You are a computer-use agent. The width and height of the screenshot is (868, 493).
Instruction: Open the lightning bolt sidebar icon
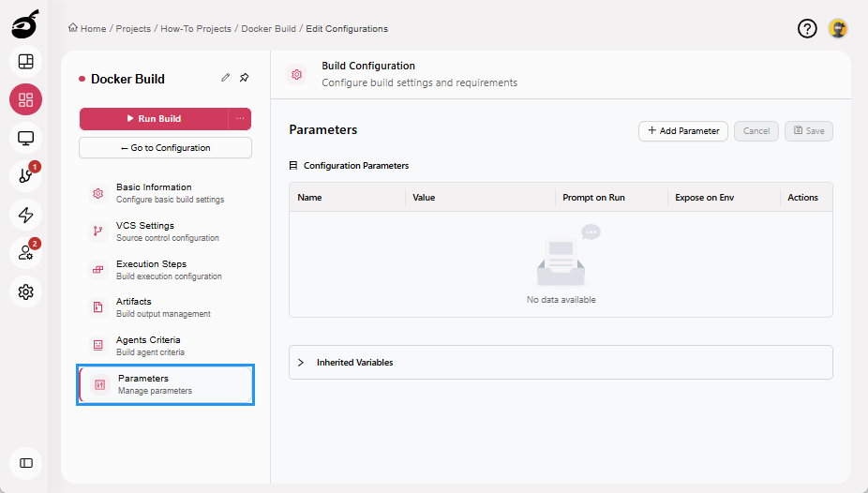point(26,215)
